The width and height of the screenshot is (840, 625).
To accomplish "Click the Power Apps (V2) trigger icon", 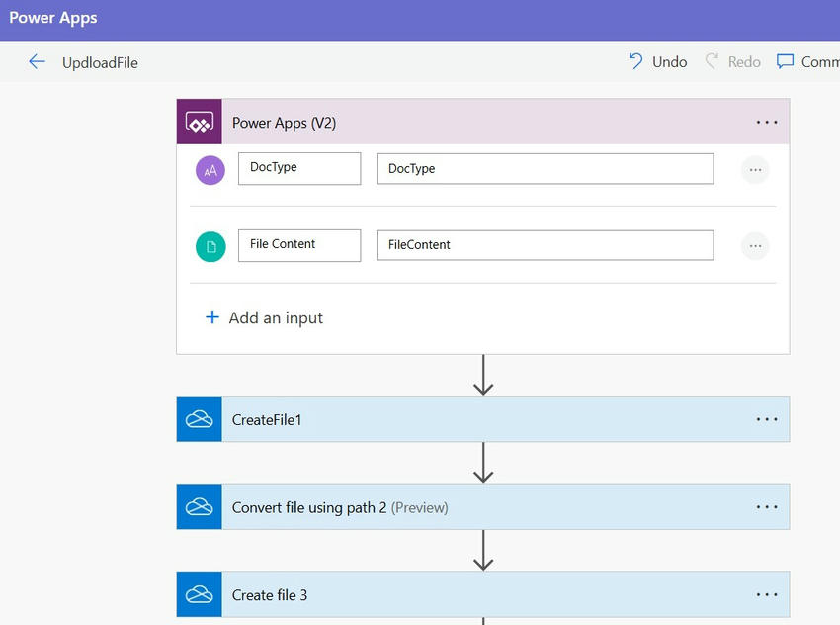I will point(200,123).
